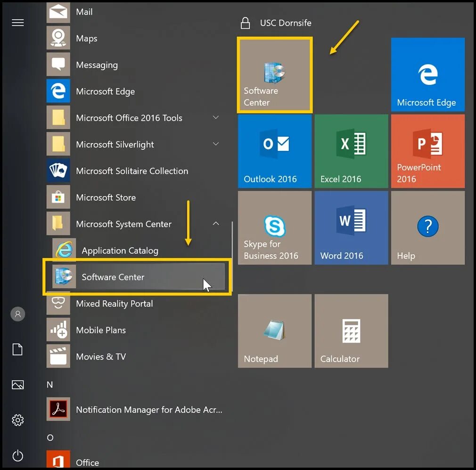Open Documents from the sidebar page icon
The height and width of the screenshot is (470, 476).
(x=17, y=349)
